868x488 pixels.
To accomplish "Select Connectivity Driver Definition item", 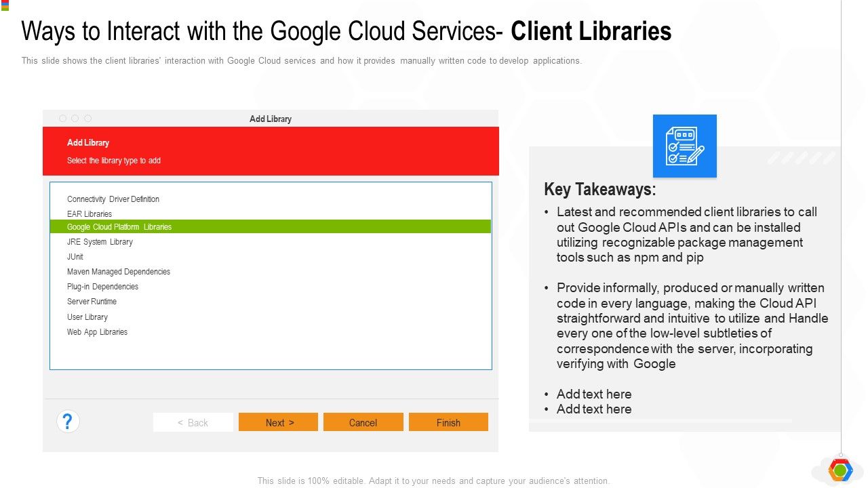I will 113,199.
